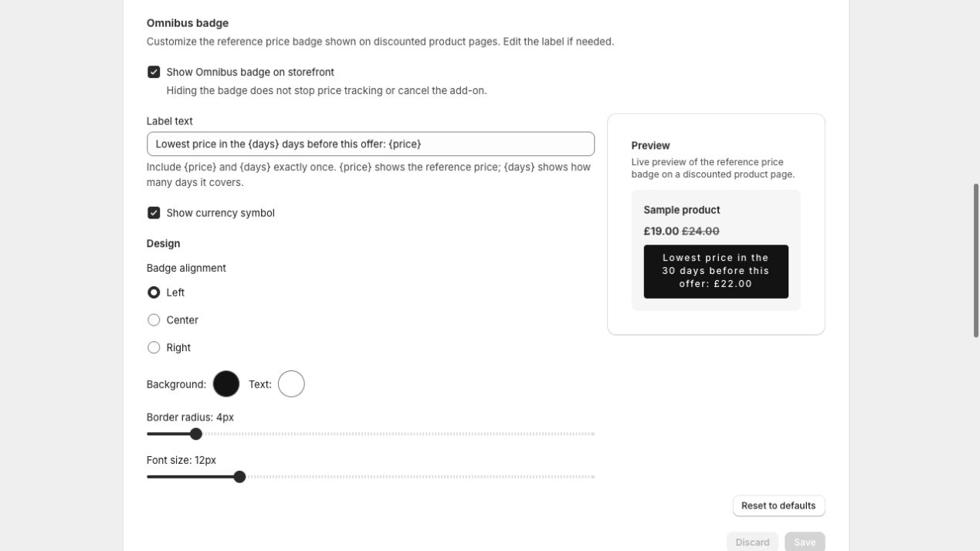Click the struck-through £24.00 price
980x551 pixels.
[700, 232]
